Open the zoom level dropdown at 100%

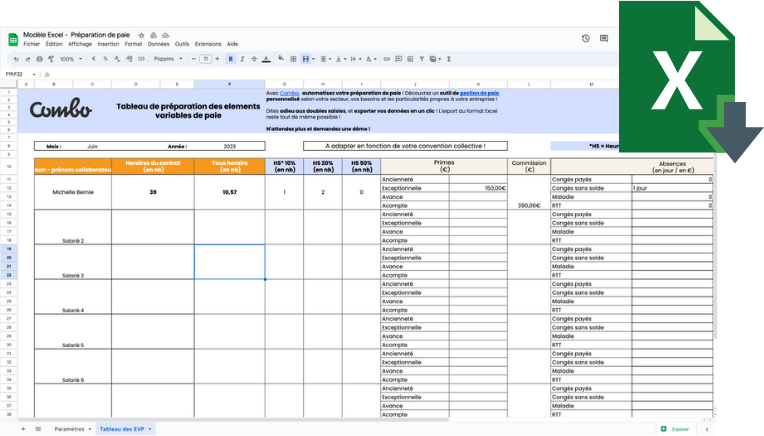tap(71, 59)
